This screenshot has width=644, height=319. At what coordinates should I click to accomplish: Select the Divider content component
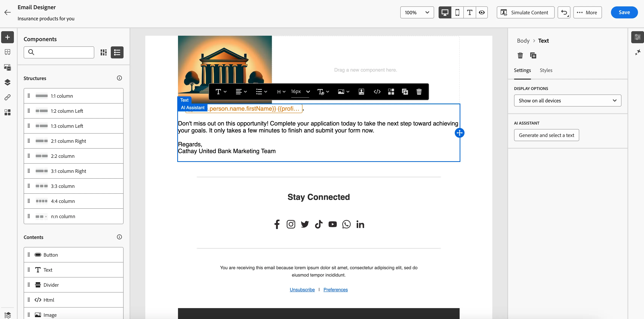pos(73,285)
